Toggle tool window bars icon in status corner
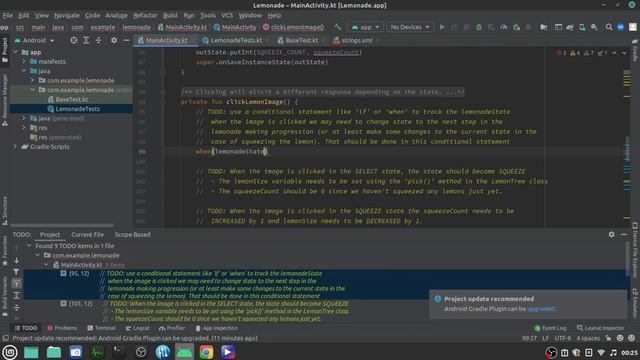 click(5, 338)
